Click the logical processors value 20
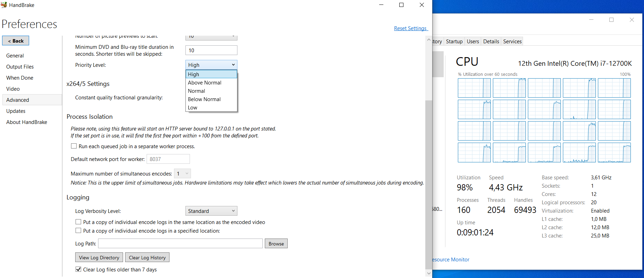Image resolution: width=644 pixels, height=278 pixels. [594, 203]
